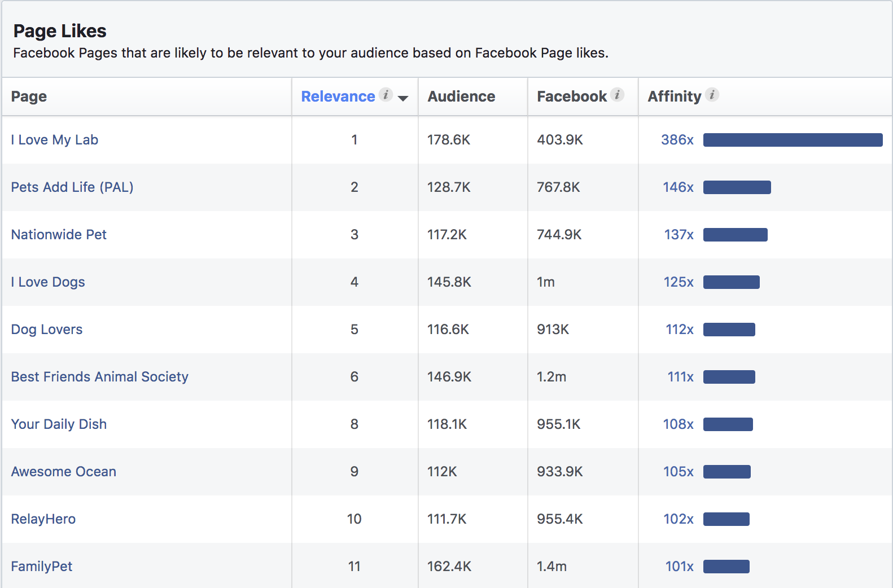Click the affinity bar for Awesome Ocean
893x588 pixels.
pyautogui.click(x=727, y=472)
